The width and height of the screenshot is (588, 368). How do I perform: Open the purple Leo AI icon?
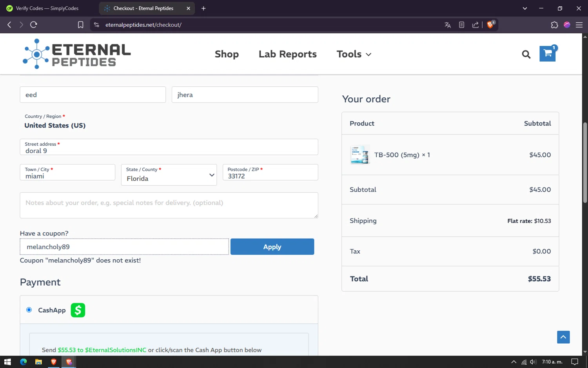click(x=567, y=25)
